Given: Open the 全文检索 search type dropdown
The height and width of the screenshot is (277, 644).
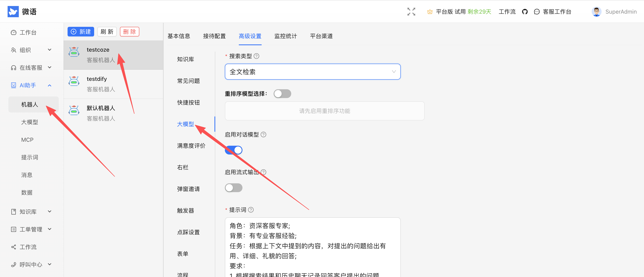Looking at the screenshot, I should pos(312,72).
